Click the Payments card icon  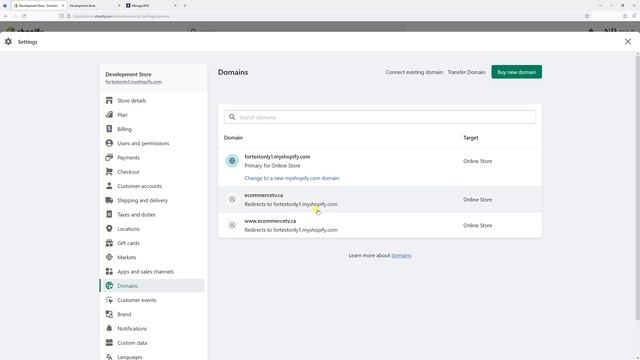click(109, 158)
